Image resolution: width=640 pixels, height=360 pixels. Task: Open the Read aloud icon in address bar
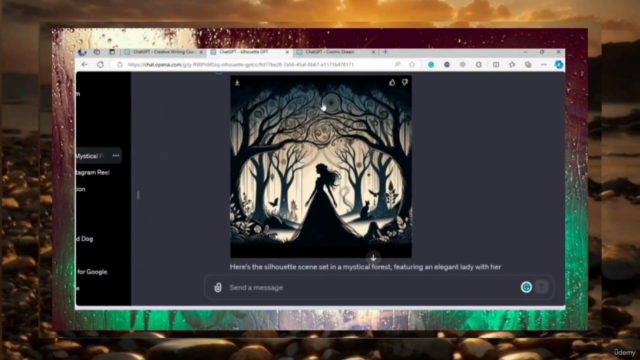point(398,64)
